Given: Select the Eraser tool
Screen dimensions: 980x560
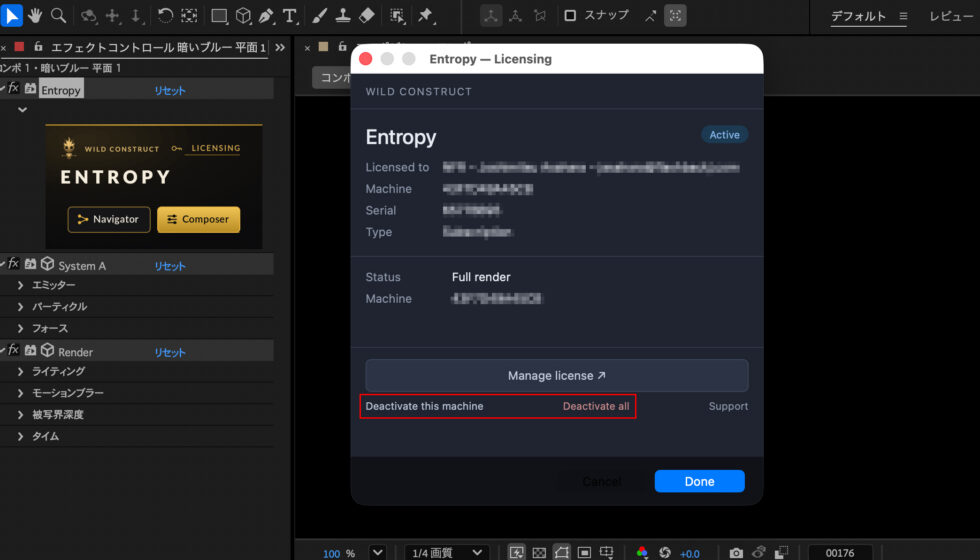Looking at the screenshot, I should 367,16.
